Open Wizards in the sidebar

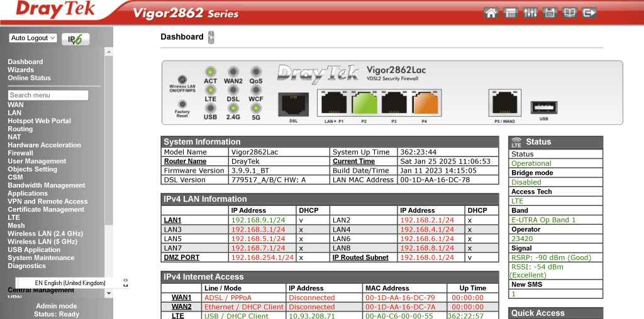point(21,70)
